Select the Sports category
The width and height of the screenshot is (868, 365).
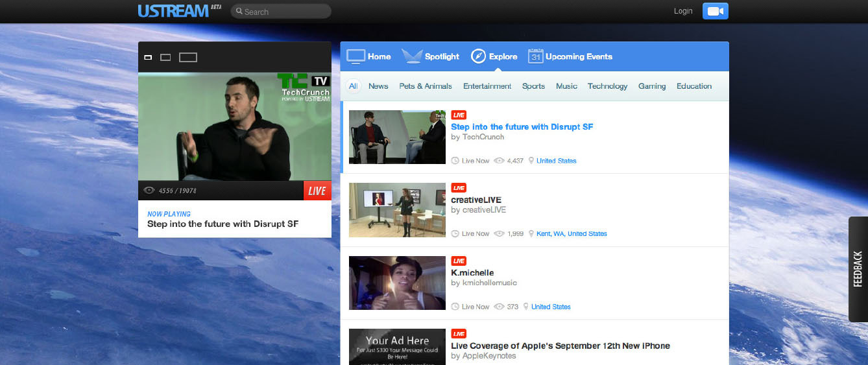click(533, 86)
